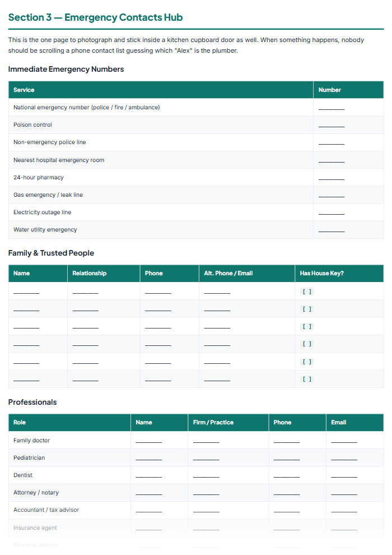Tick the first Has House Key checkbox
The image size is (392, 555).
tap(307, 292)
